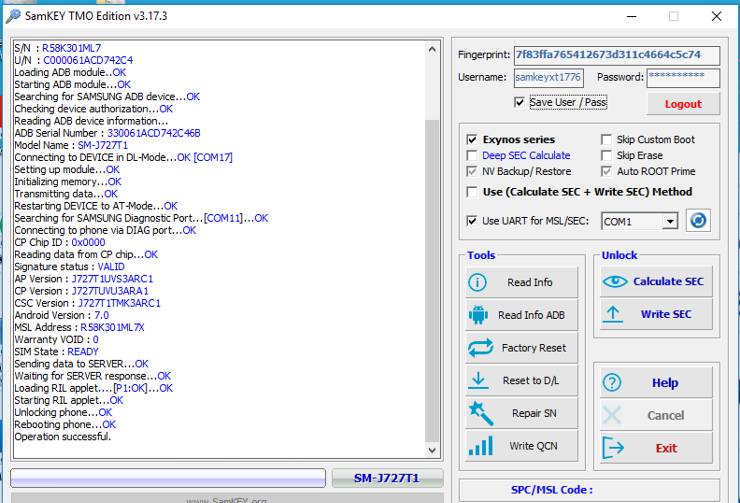Screen dimensions: 740x503
Task: Enable Use (Calculate SEC + Write SEC) Method
Action: click(x=471, y=192)
